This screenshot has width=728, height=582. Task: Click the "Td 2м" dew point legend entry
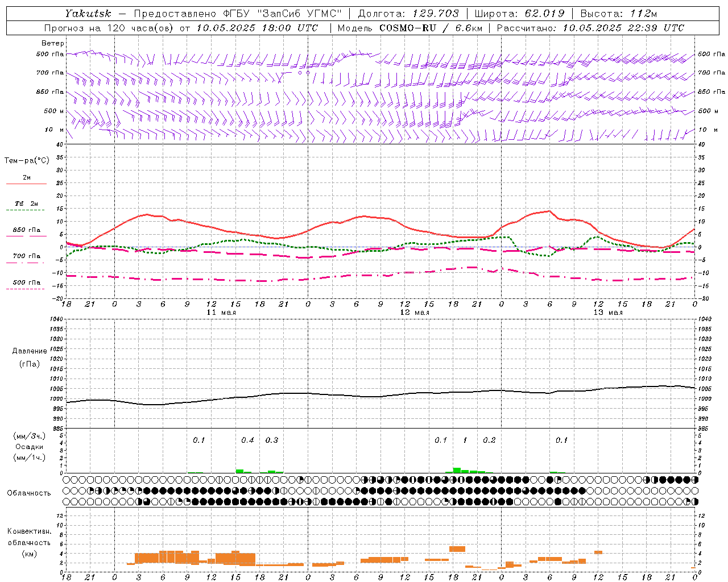pyautogui.click(x=27, y=203)
